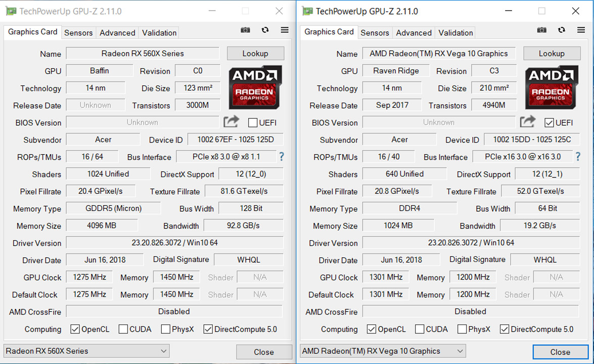Click the Die Size field showing 210 mm²
The height and width of the screenshot is (364, 594).
(494, 88)
